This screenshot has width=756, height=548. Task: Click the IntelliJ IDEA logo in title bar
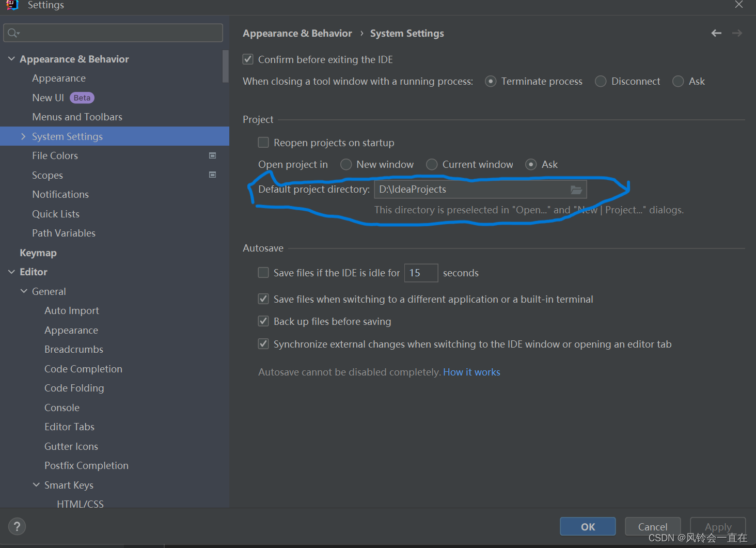coord(12,5)
